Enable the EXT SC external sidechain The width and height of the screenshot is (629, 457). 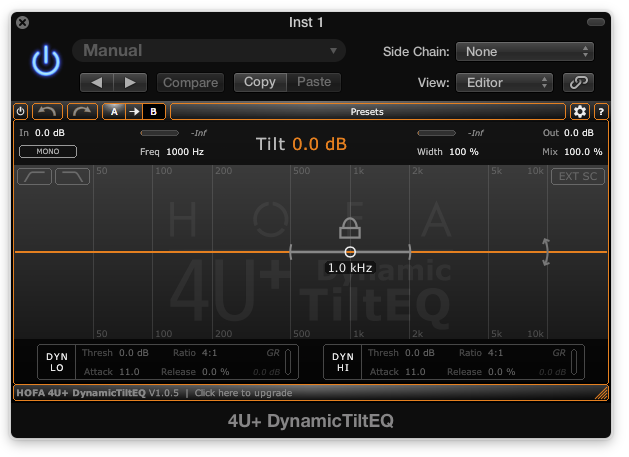pyautogui.click(x=577, y=177)
